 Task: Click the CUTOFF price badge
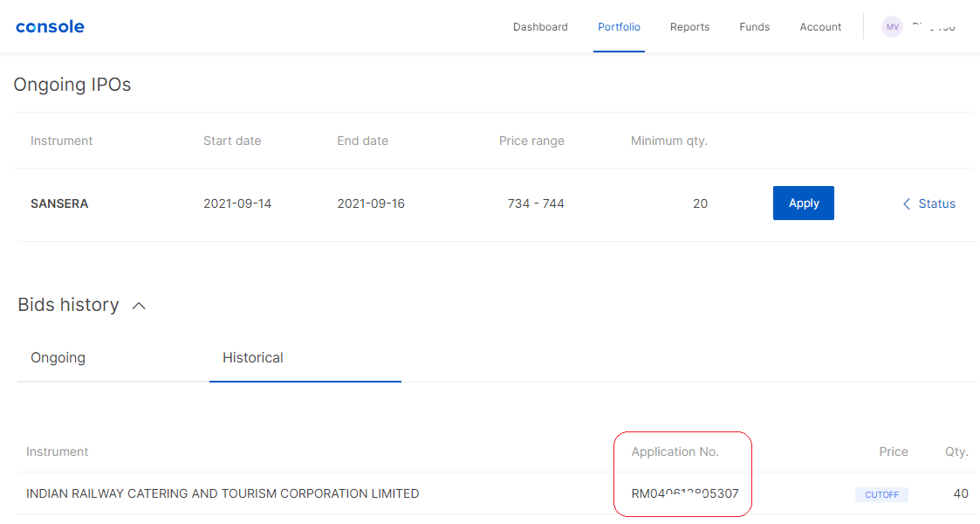tap(881, 494)
